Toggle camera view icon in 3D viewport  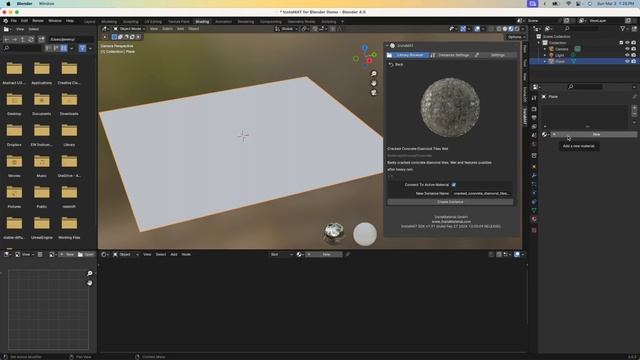point(373,93)
